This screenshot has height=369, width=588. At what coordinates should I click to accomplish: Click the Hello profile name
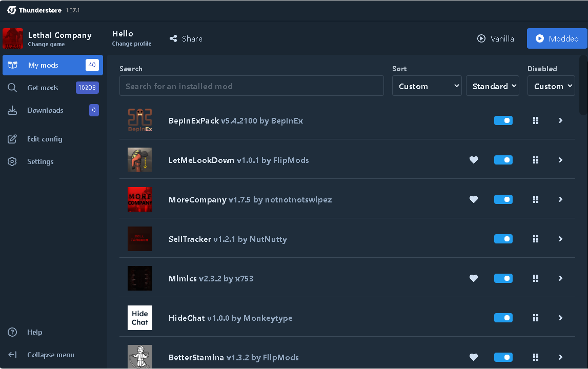pos(123,34)
